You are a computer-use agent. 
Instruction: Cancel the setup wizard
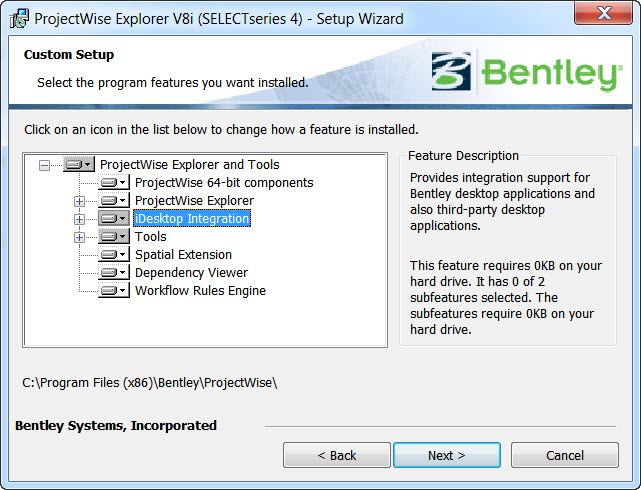coord(564,455)
